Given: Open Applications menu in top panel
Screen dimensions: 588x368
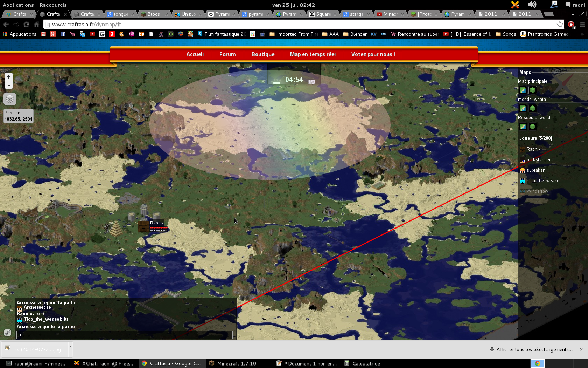Looking at the screenshot, I should [x=18, y=5].
